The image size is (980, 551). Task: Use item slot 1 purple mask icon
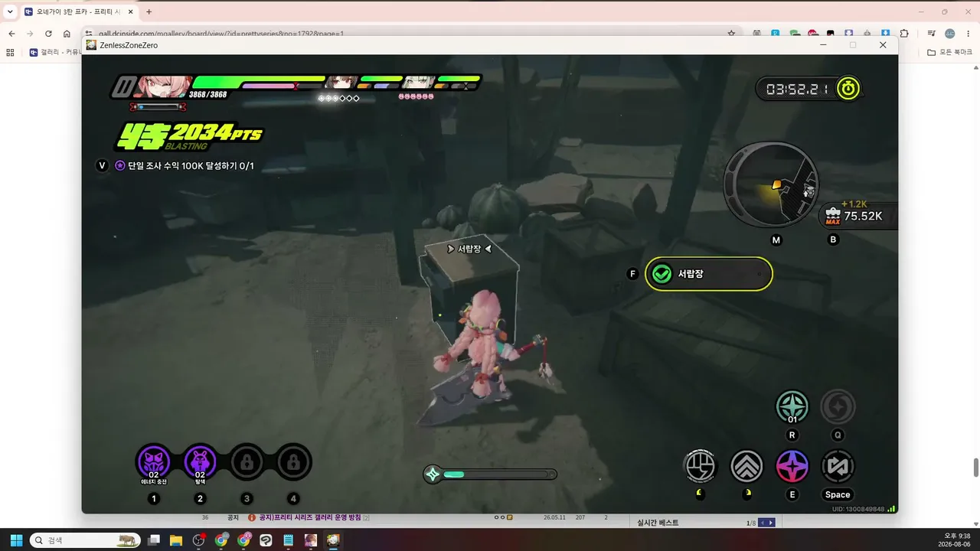(x=154, y=462)
